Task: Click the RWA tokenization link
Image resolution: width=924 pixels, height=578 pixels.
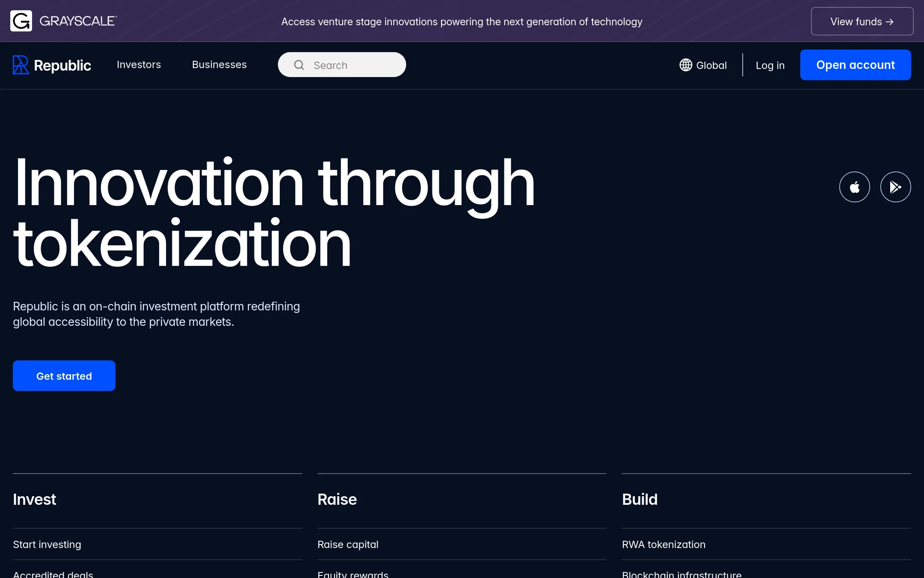Action: 663,544
